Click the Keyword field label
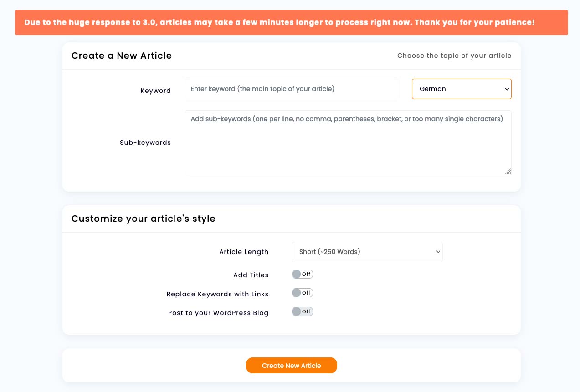 tap(156, 91)
